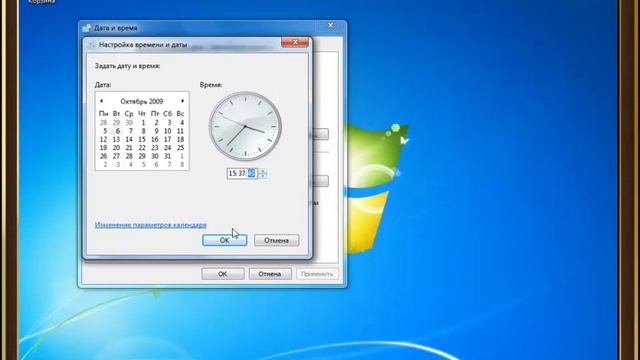Click OK in Дата и время window

click(222, 274)
